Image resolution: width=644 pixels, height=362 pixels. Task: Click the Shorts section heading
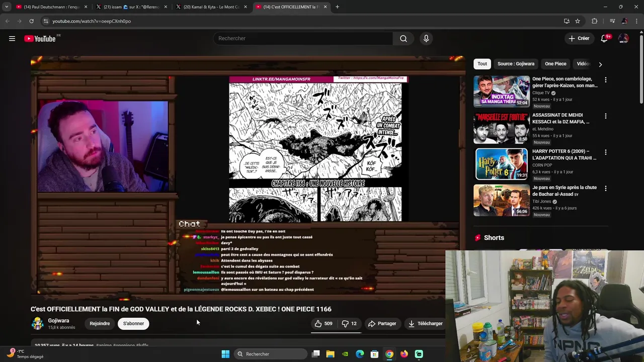[494, 238]
